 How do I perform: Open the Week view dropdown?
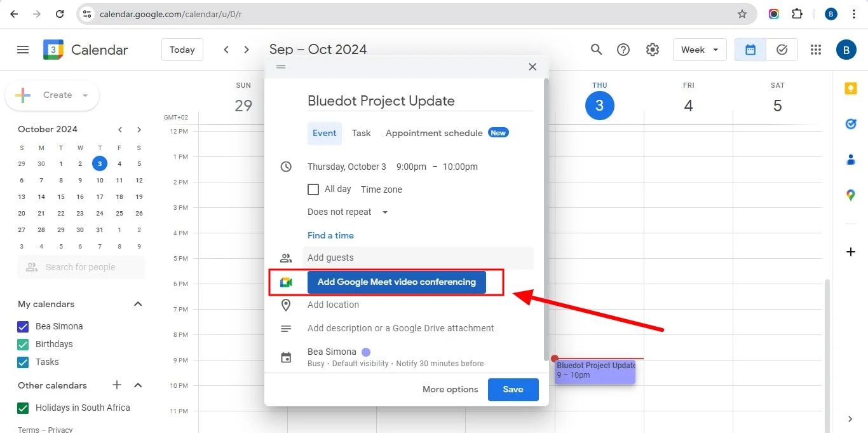click(700, 50)
